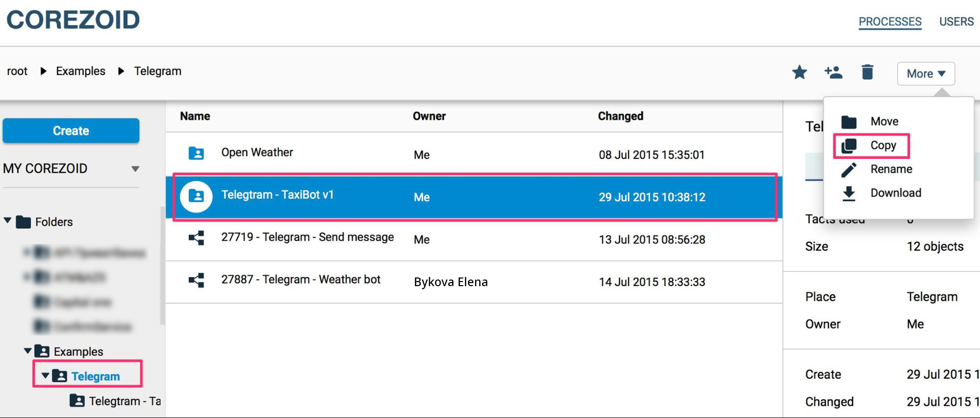Image resolution: width=980 pixels, height=418 pixels.
Task: Click the trash delete icon
Action: [867, 73]
